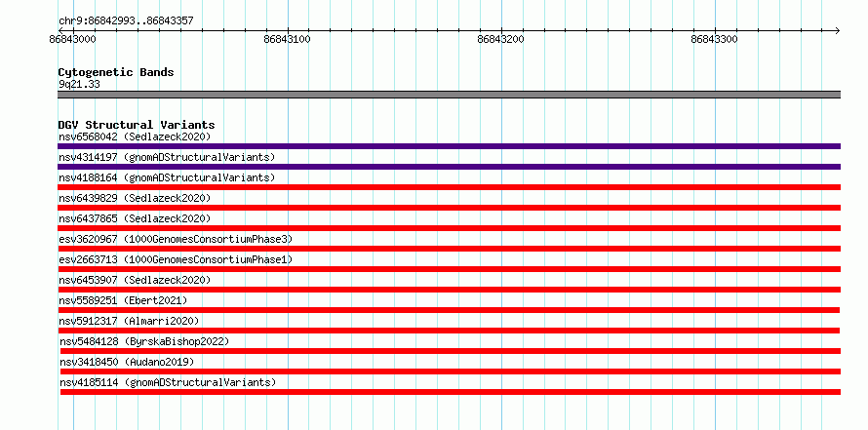Click the Cytogenetic Bands track title

point(116,72)
